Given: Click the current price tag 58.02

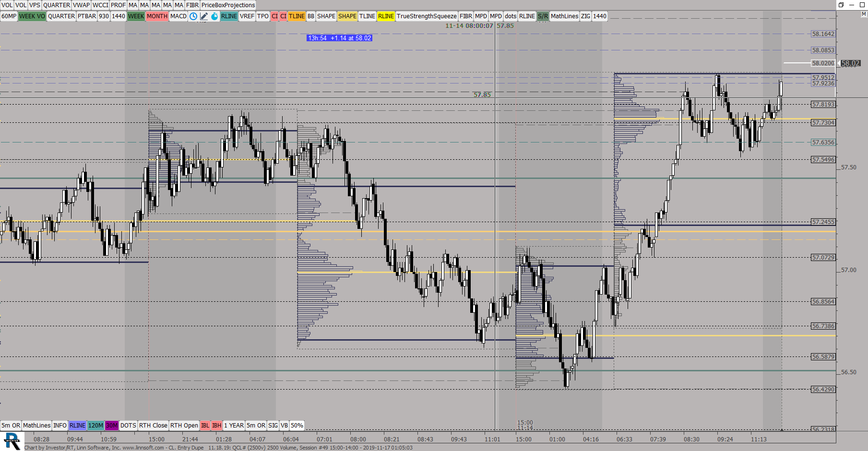Looking at the screenshot, I should click(850, 63).
